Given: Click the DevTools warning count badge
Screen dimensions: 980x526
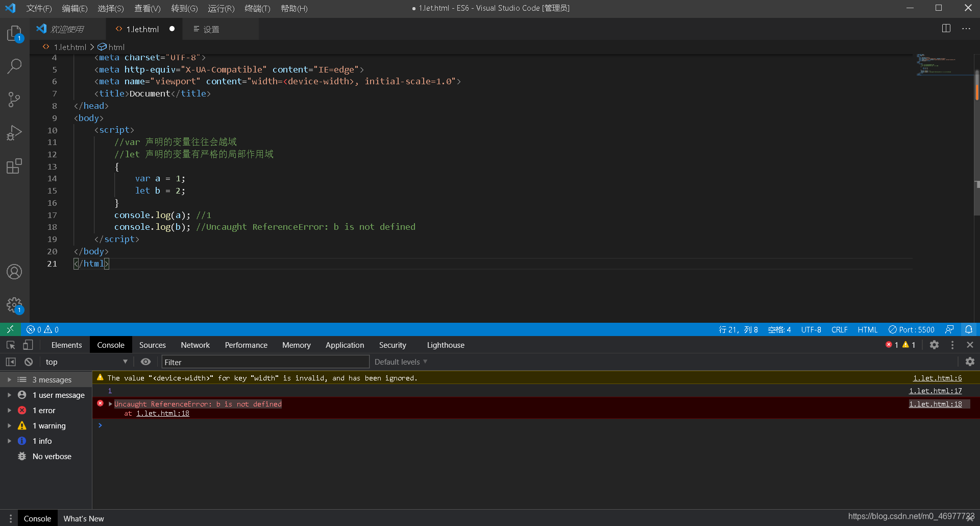Looking at the screenshot, I should click(909, 345).
